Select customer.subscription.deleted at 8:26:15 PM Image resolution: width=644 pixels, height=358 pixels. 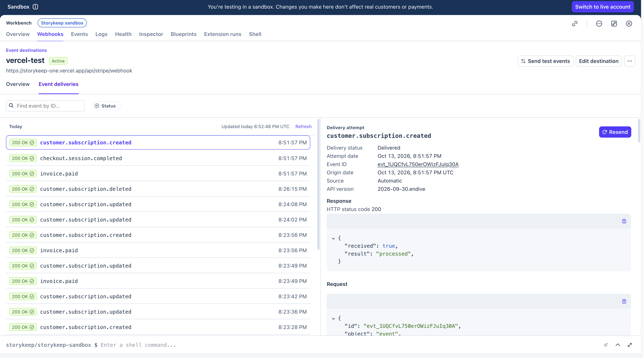pos(158,189)
